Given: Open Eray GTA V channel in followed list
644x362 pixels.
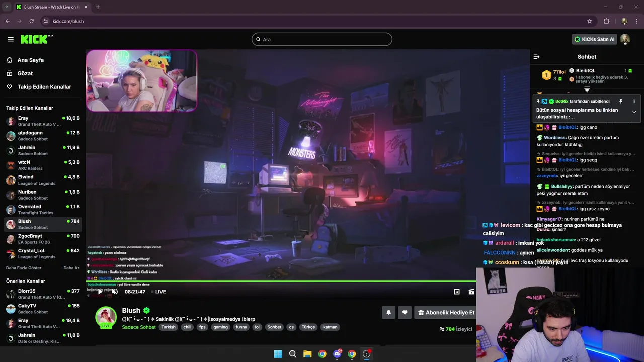Looking at the screenshot, I should (43, 121).
